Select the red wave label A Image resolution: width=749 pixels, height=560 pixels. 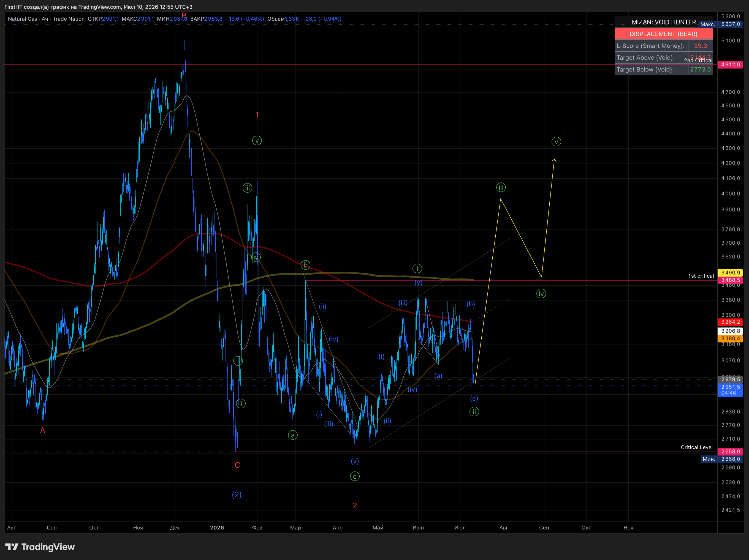point(43,430)
